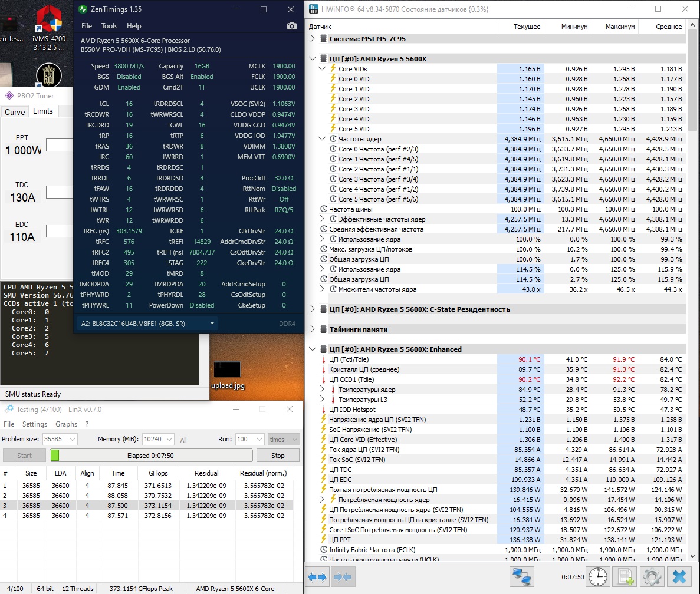Click the PBO2 Tuner TDC input field
The image size is (700, 594).
coord(60,192)
